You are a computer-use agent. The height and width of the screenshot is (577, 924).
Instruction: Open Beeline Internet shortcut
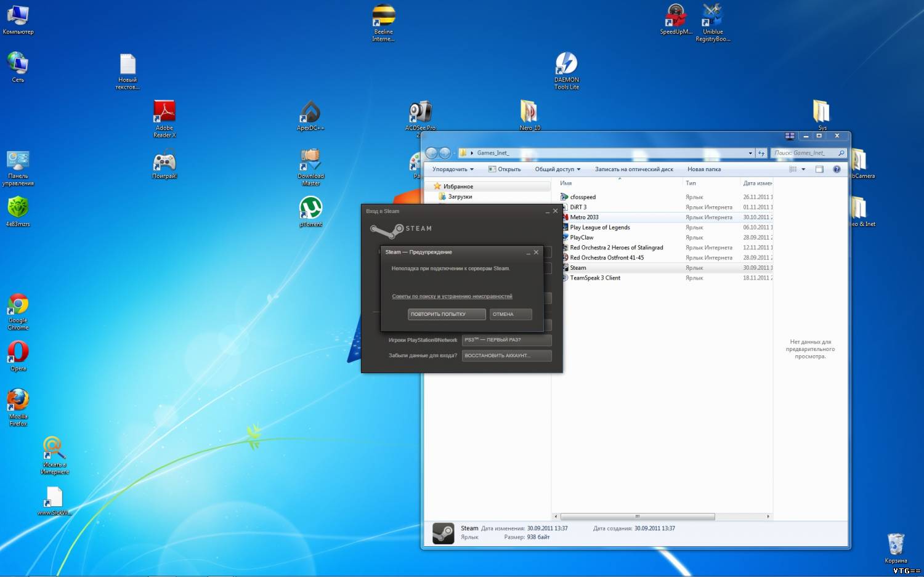tap(383, 23)
